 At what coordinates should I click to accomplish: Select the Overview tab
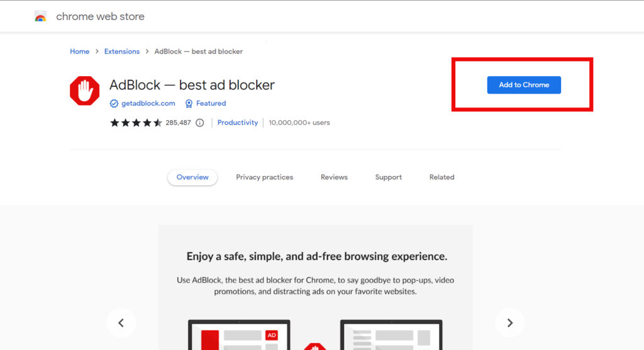pyautogui.click(x=192, y=177)
